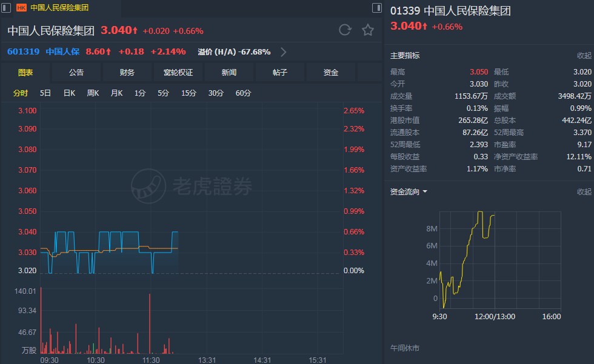Click the refresh icon to reload quotes
The height and width of the screenshot is (364, 594).
pos(345,29)
